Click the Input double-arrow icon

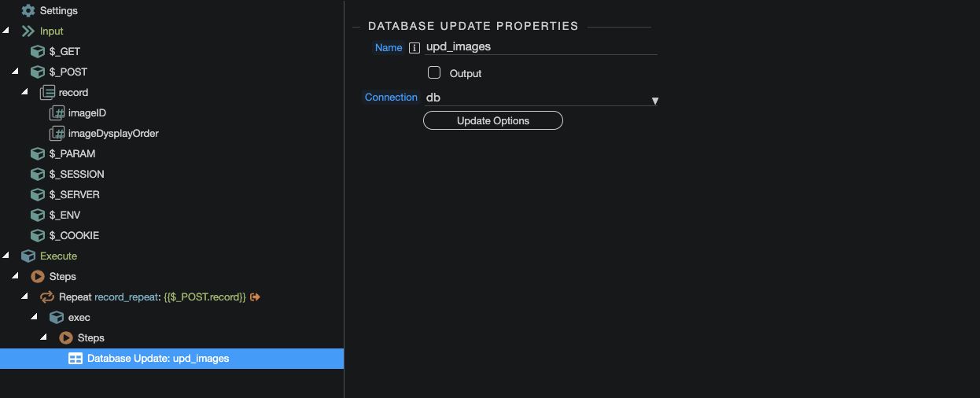click(28, 31)
